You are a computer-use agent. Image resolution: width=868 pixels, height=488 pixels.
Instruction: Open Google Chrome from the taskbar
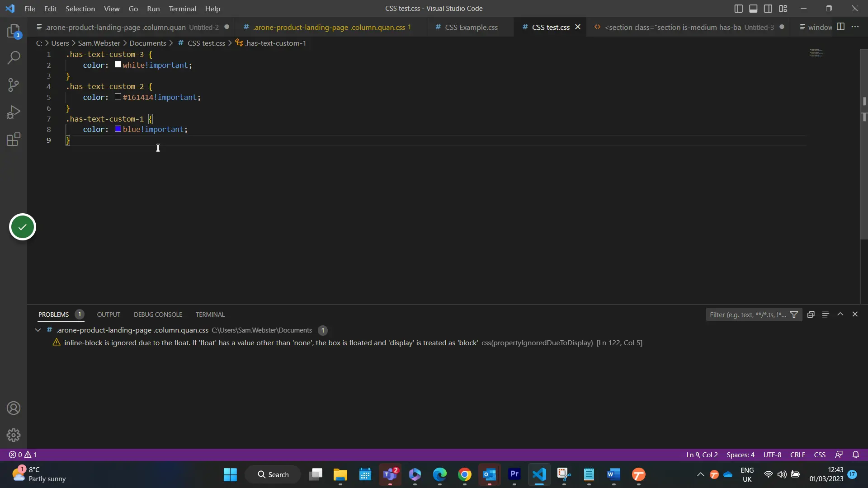tap(465, 474)
